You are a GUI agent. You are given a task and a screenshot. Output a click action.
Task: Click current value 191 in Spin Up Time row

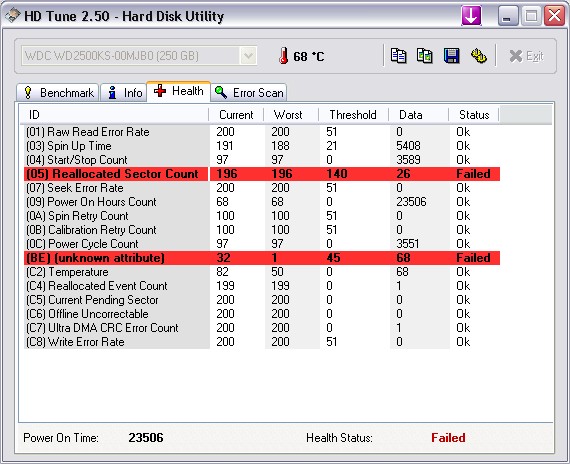(224, 146)
